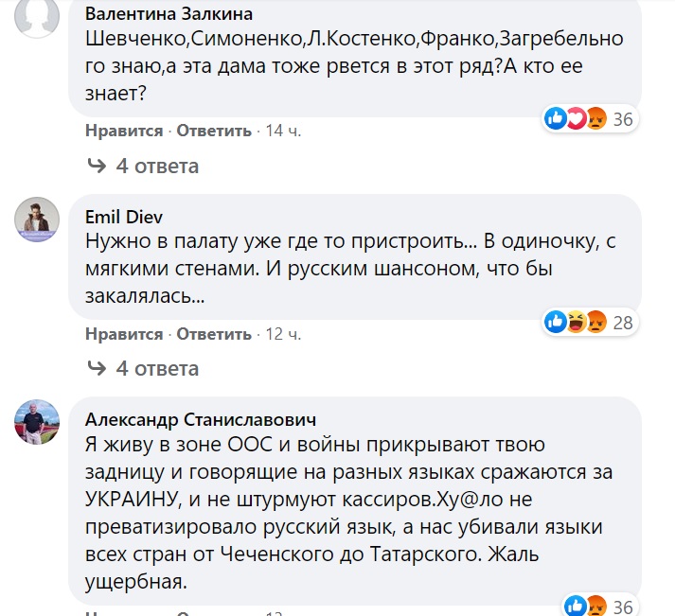
Task: Reply to Валентина Залкина's comment
Action: (x=214, y=131)
